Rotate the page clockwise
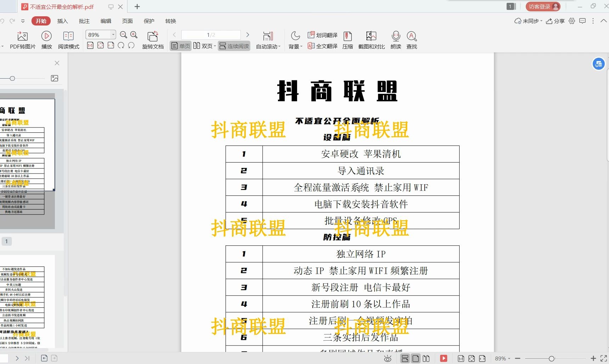 coord(121,45)
